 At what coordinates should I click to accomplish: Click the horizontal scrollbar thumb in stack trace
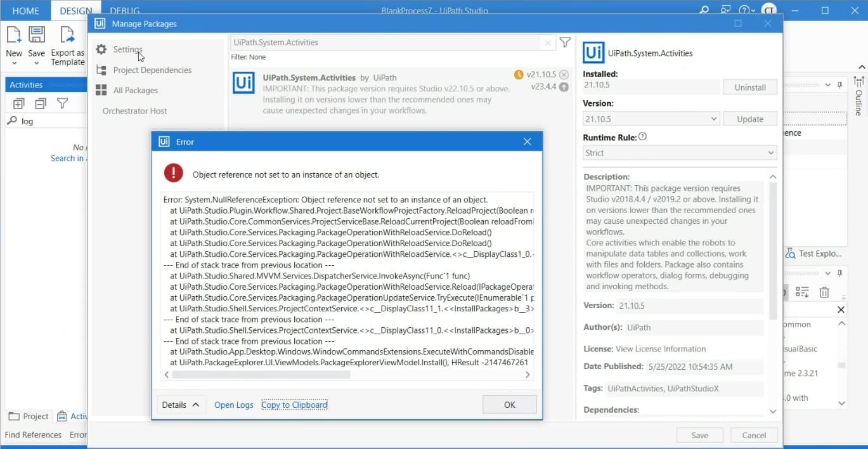(x=261, y=375)
